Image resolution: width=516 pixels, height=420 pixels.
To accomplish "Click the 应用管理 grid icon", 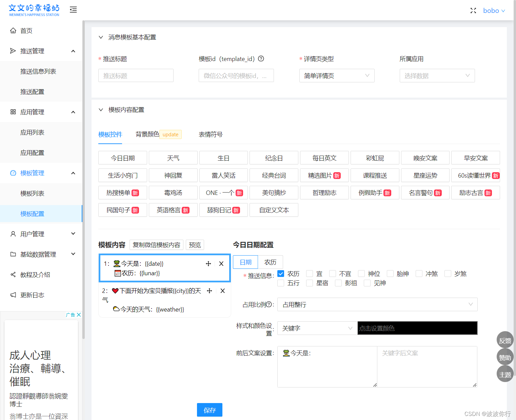I will 13,112.
